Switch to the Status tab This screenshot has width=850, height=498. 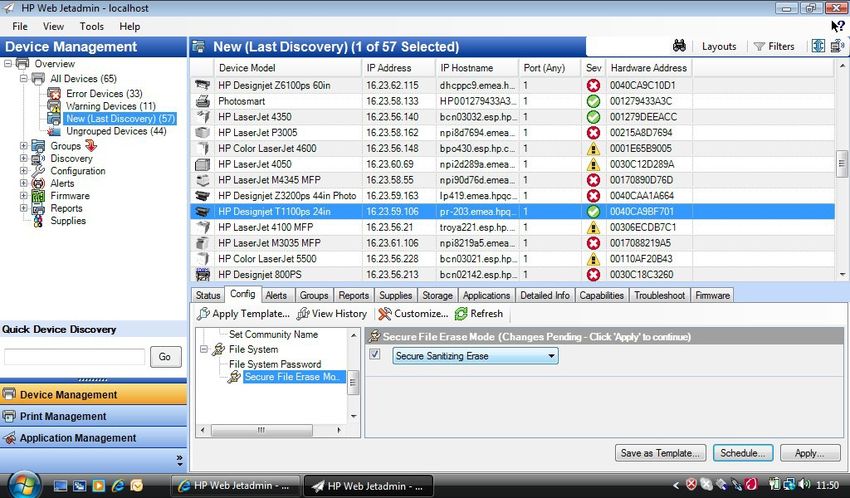point(208,295)
